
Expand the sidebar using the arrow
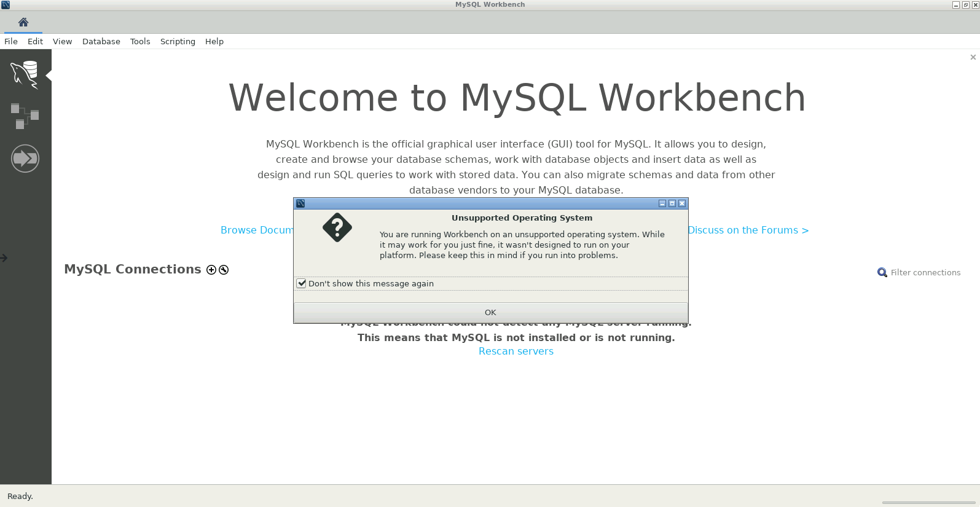tap(4, 258)
